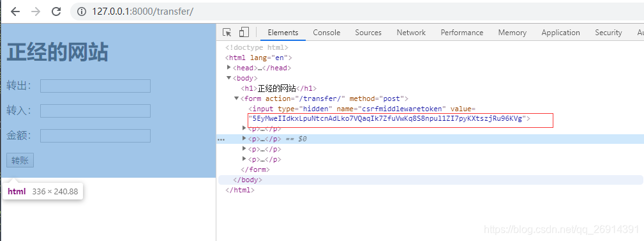Click into the 转出 input field
The width and height of the screenshot is (644, 241).
pos(95,86)
